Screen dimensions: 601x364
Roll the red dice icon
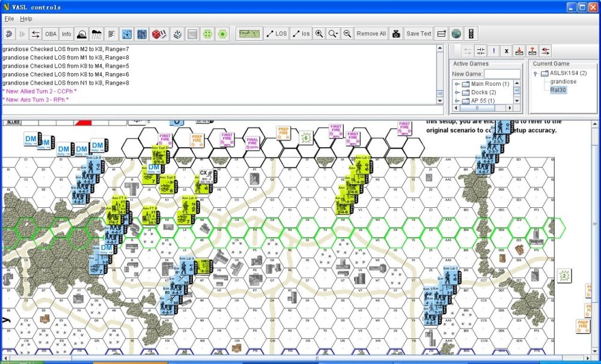pos(159,34)
